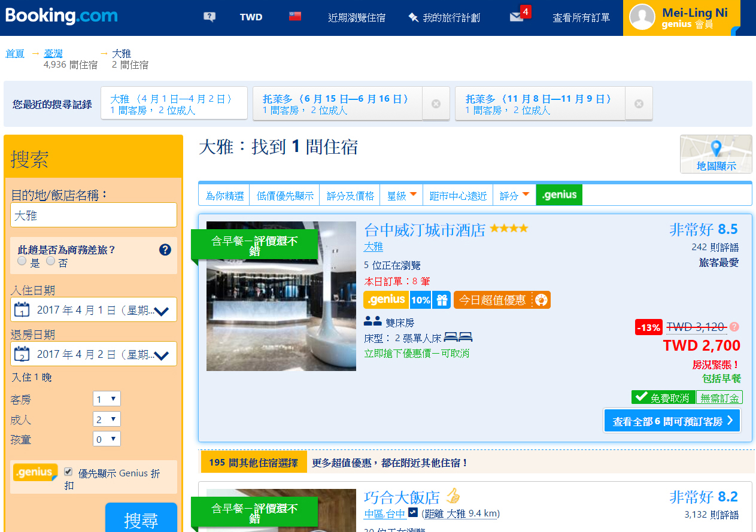This screenshot has height=532, width=756.
Task: Click twin beds icon beside 2 張單人床
Action: (459, 338)
